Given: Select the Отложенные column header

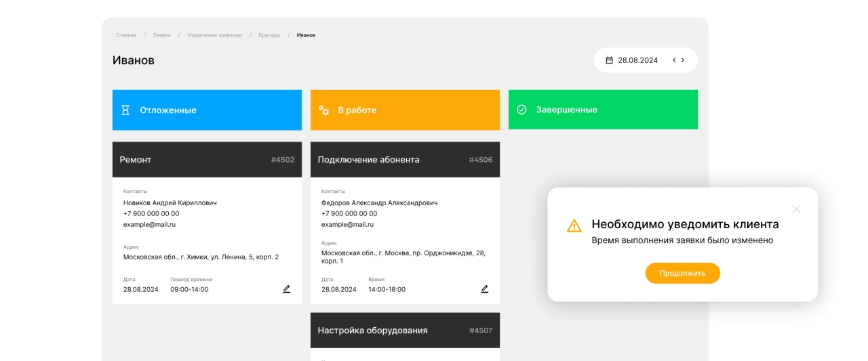Looking at the screenshot, I should point(207,110).
